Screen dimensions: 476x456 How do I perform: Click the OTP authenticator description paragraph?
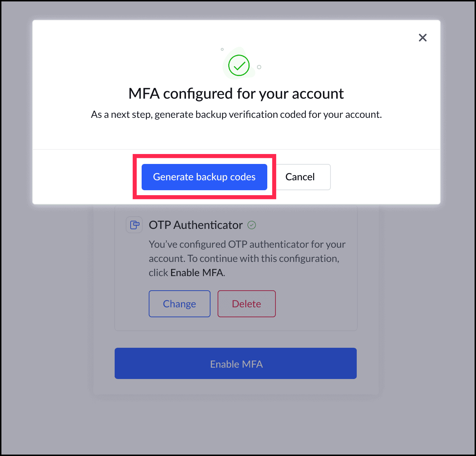point(247,258)
